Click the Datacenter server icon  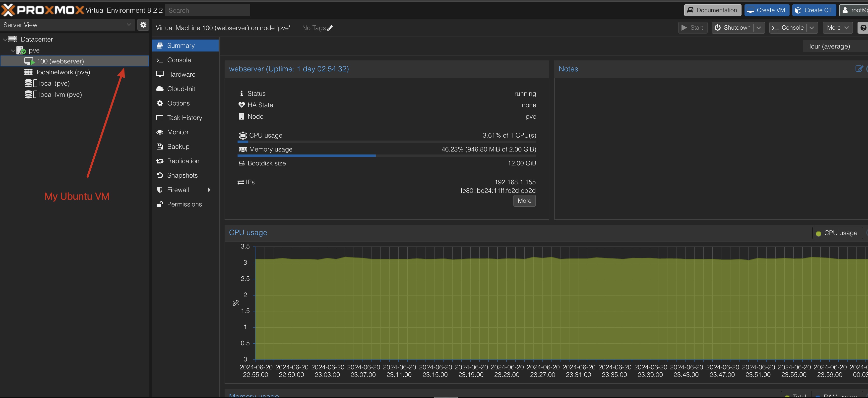point(12,39)
